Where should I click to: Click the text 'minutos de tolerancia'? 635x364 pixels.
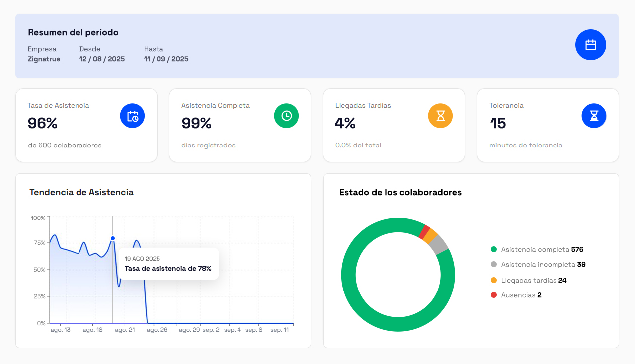click(526, 146)
